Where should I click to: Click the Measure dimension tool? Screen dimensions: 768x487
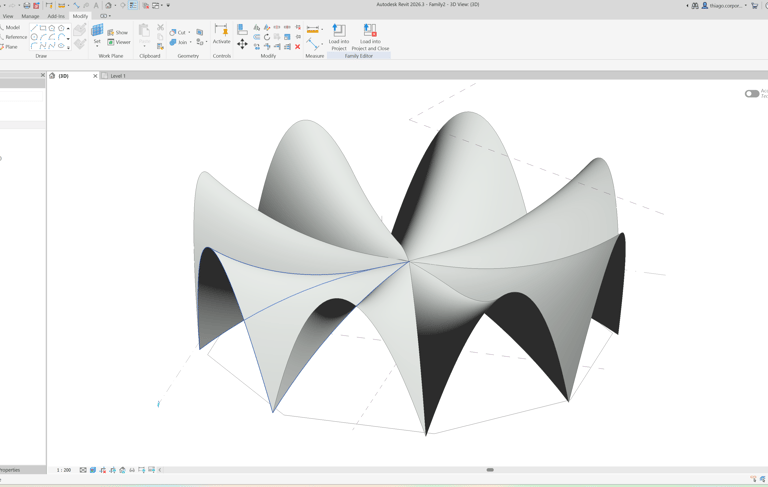[x=313, y=30]
